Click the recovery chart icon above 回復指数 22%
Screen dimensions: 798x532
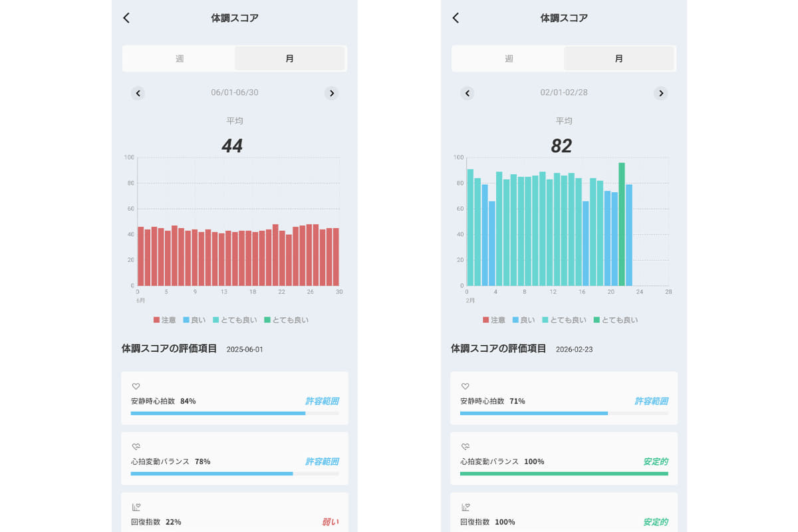[x=136, y=507]
